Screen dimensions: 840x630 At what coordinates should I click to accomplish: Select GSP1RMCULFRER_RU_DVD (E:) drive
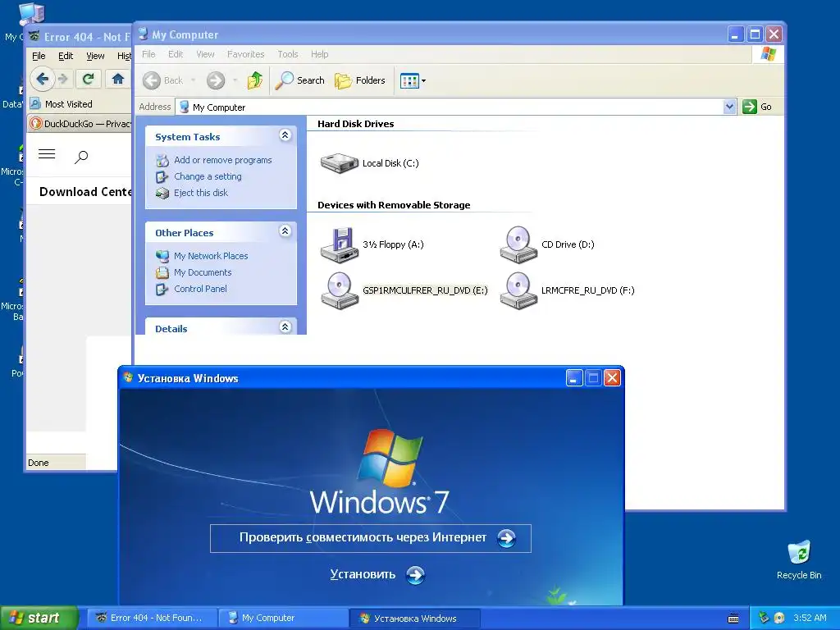tap(404, 290)
